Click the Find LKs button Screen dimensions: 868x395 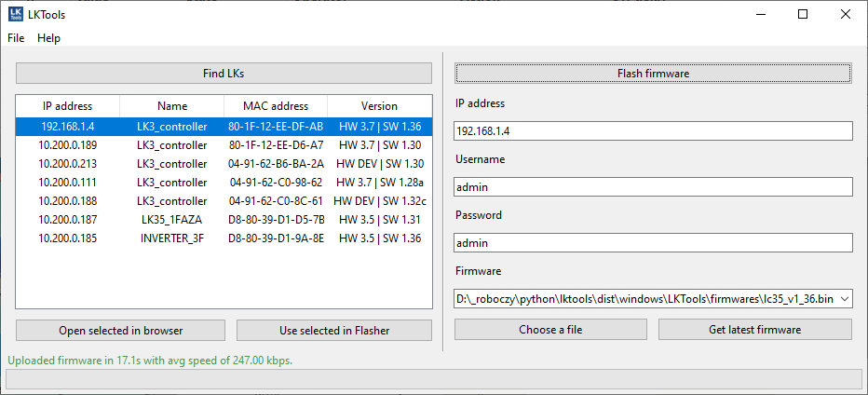pyautogui.click(x=224, y=73)
